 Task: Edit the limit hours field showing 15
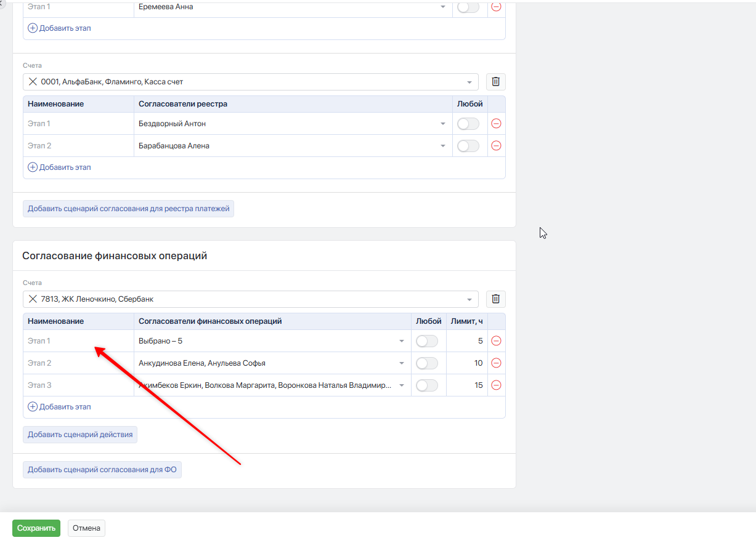[466, 385]
